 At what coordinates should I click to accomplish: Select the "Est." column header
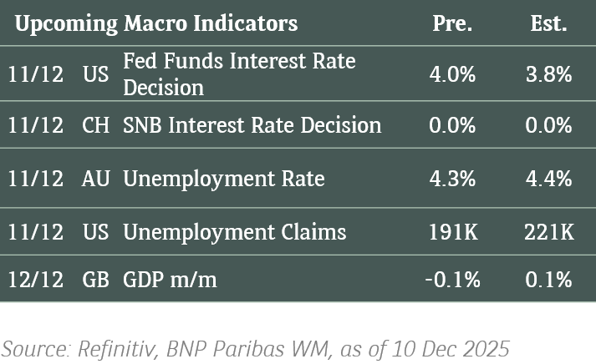(549, 23)
